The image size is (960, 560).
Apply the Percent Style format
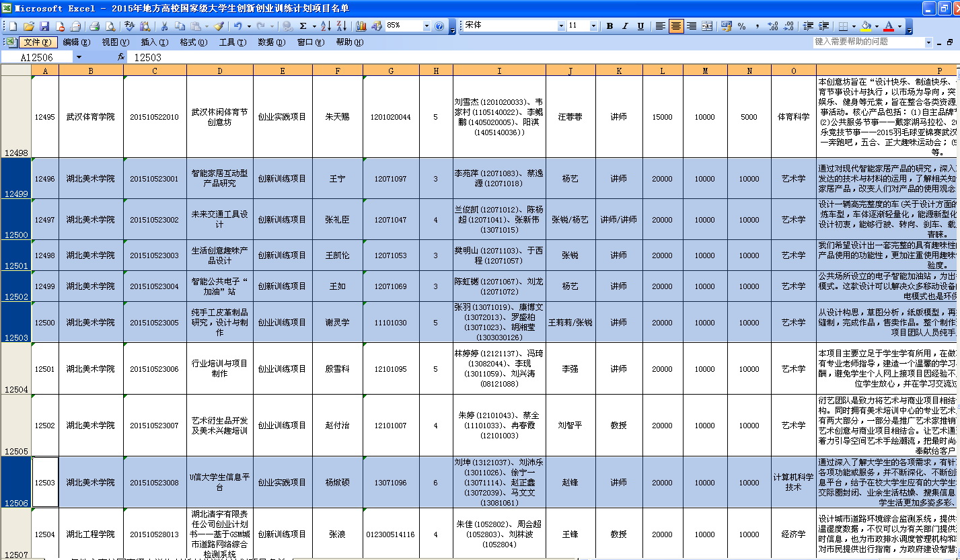(x=741, y=26)
